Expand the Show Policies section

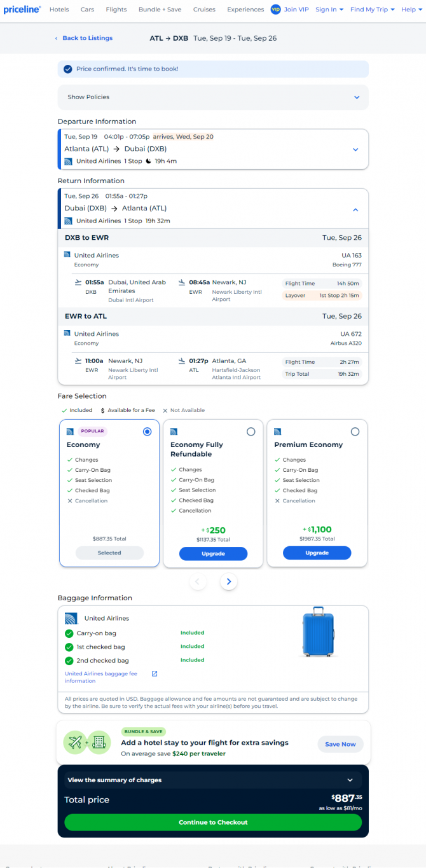coord(213,97)
